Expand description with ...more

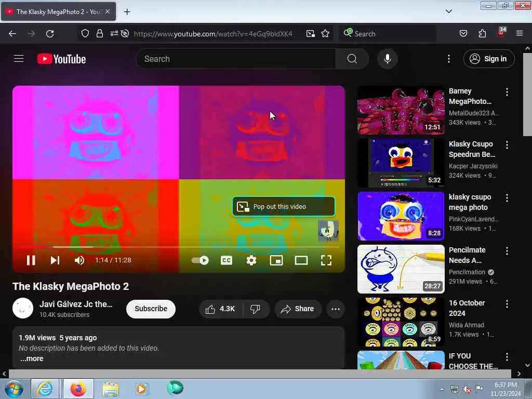pyautogui.click(x=32, y=358)
